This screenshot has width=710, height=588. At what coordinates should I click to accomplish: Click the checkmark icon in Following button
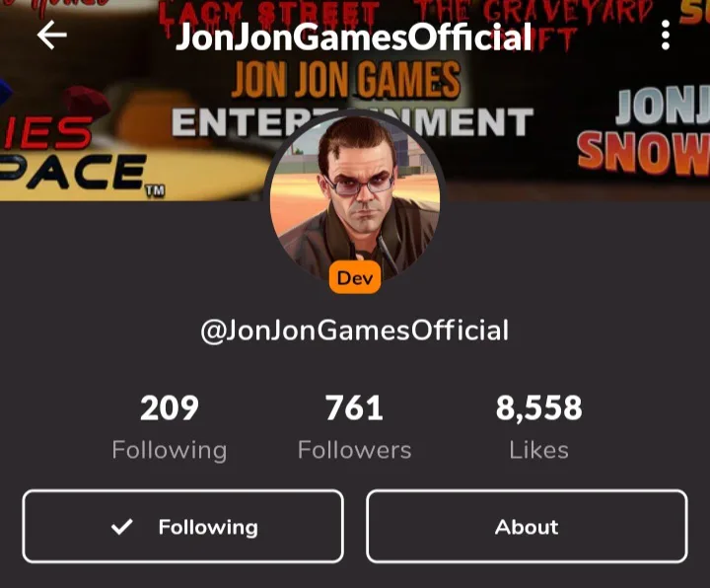tap(122, 527)
